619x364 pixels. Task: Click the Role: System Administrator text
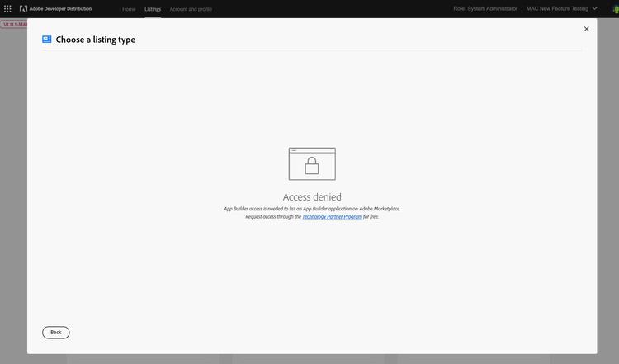(x=485, y=8)
